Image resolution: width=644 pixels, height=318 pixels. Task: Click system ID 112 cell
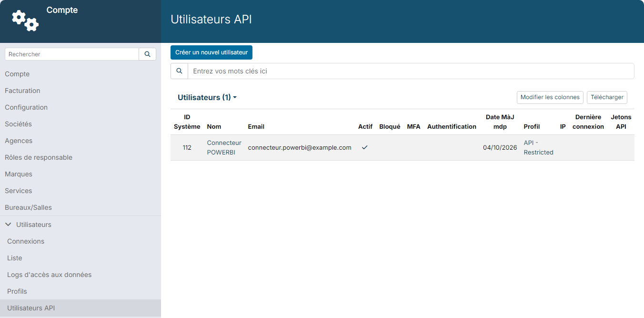(187, 148)
